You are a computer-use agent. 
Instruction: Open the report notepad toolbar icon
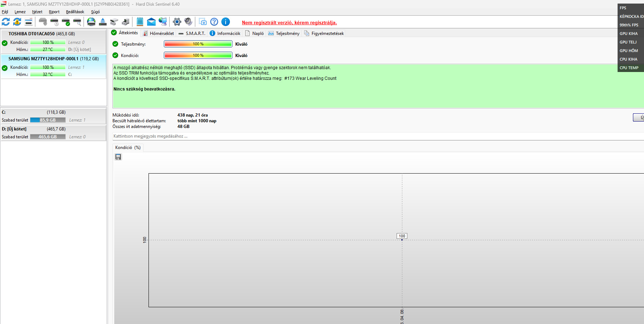point(140,22)
